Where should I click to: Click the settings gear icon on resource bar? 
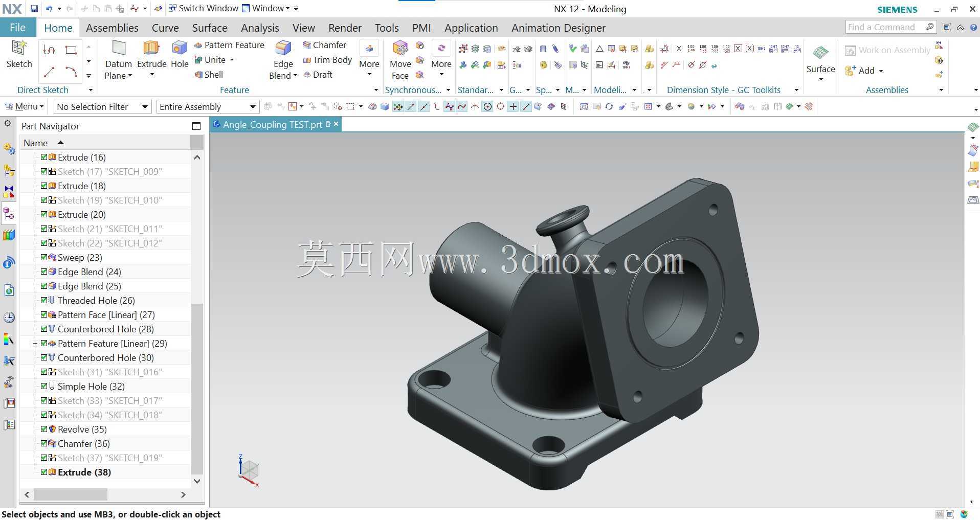coord(8,123)
